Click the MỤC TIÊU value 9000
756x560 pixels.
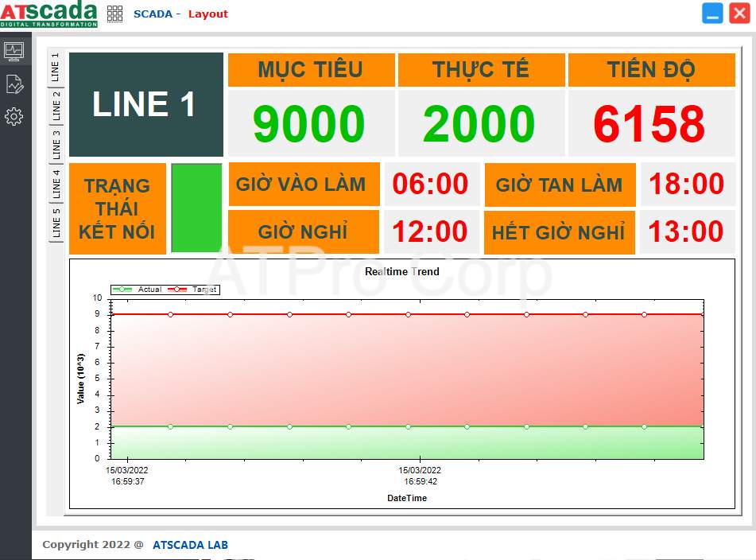309,123
